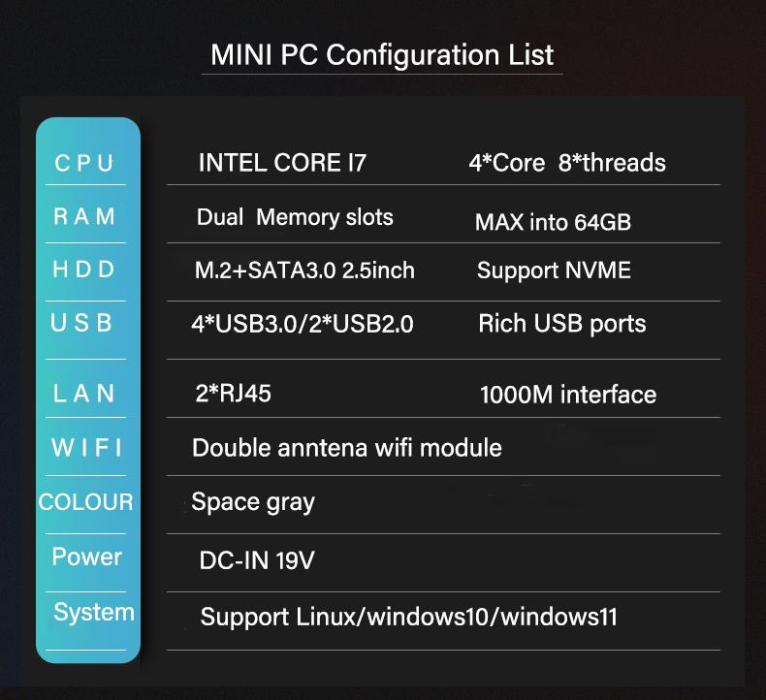
Task: Select the CPU label in sidebar
Action: tap(84, 163)
